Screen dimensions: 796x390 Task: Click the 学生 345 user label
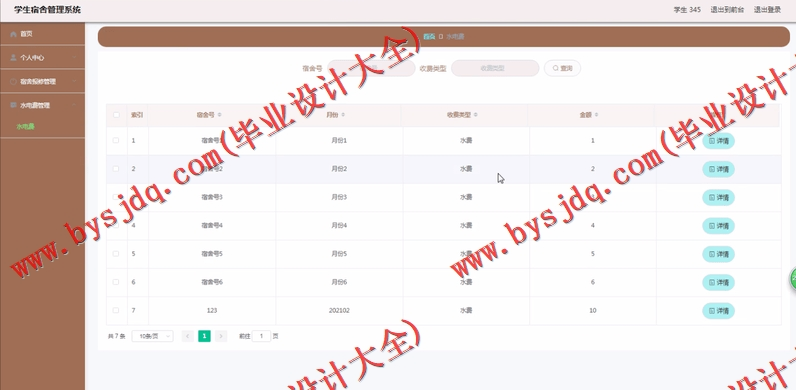tap(687, 10)
